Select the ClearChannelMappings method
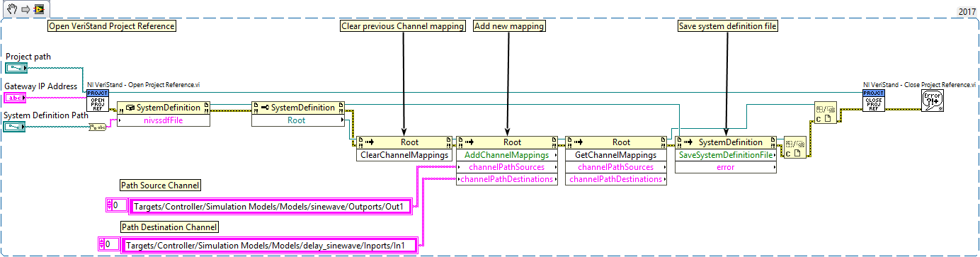This screenshot has width=980, height=257. tap(404, 154)
